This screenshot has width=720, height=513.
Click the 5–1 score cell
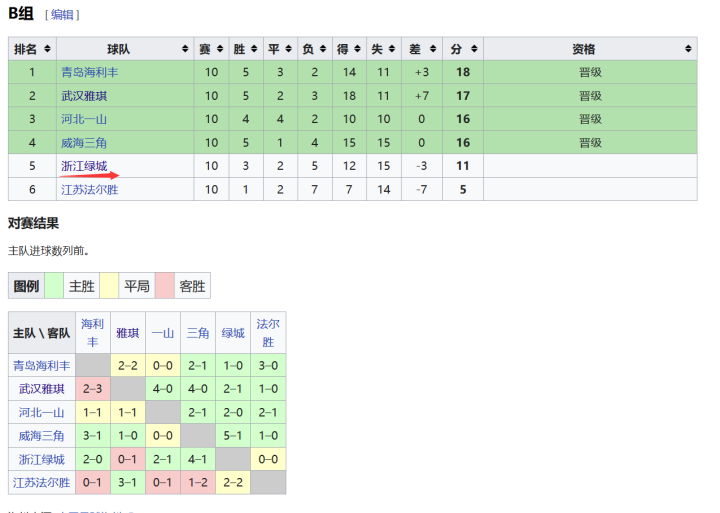[x=233, y=436]
